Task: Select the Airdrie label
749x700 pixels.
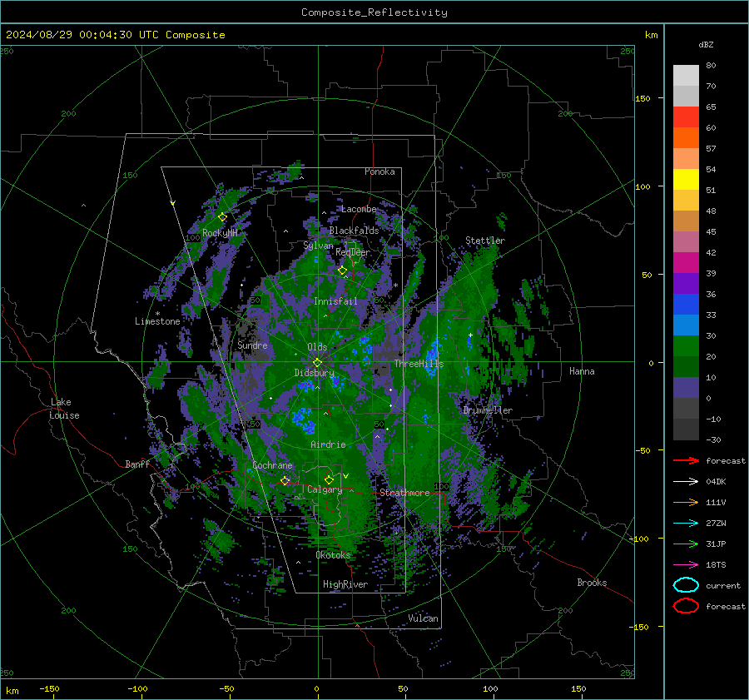Action: [328, 444]
